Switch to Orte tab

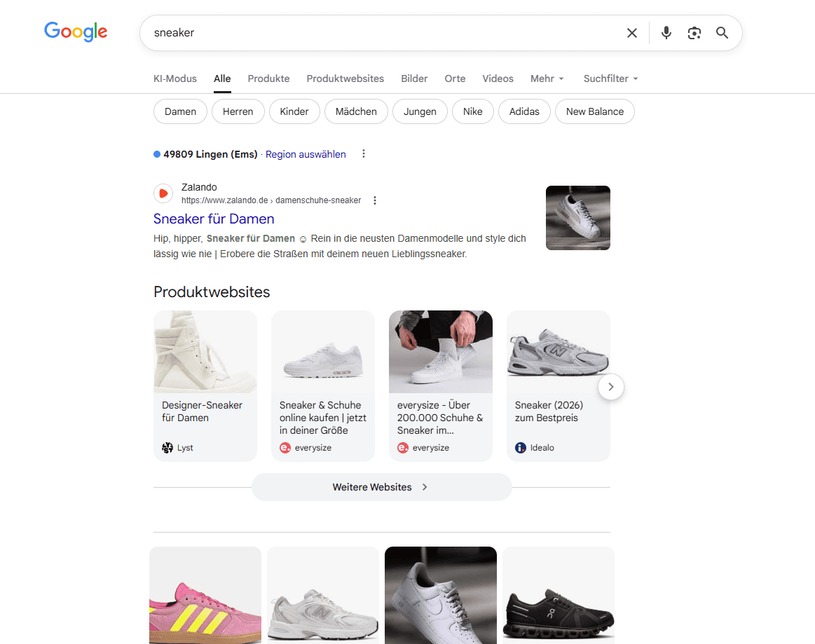click(455, 78)
